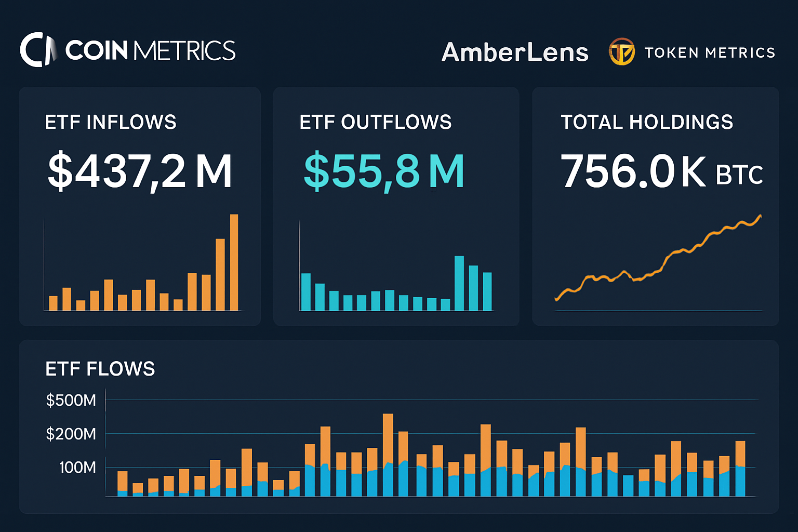Select tallest teal bar in ETF Outflows chart
Viewport: 798px width, 532px height.
tap(459, 283)
